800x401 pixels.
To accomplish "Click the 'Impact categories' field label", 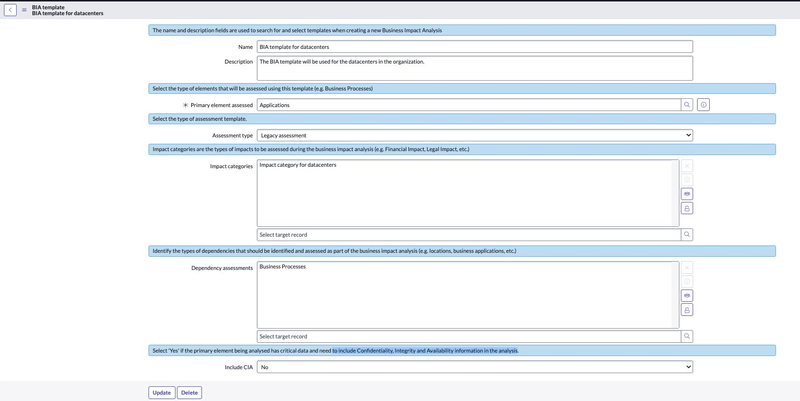I will tap(231, 166).
